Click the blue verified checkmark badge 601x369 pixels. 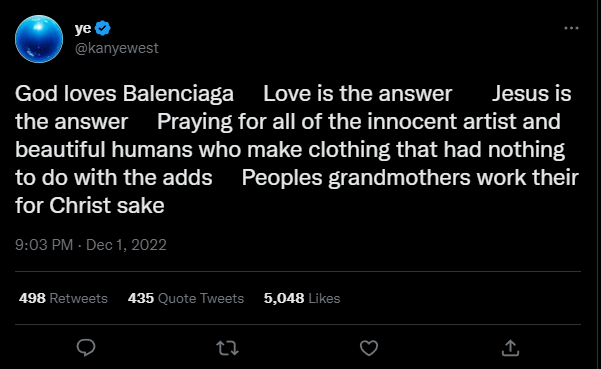pyautogui.click(x=102, y=28)
